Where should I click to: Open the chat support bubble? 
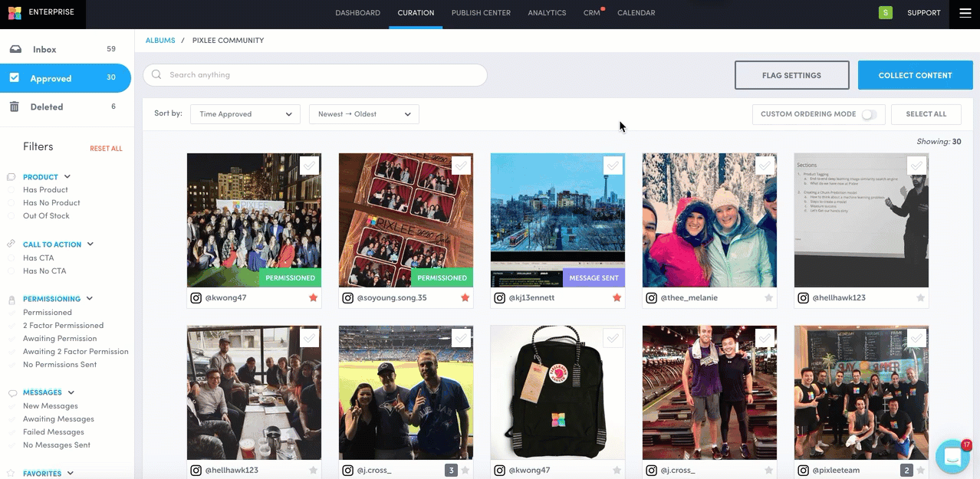(x=952, y=458)
